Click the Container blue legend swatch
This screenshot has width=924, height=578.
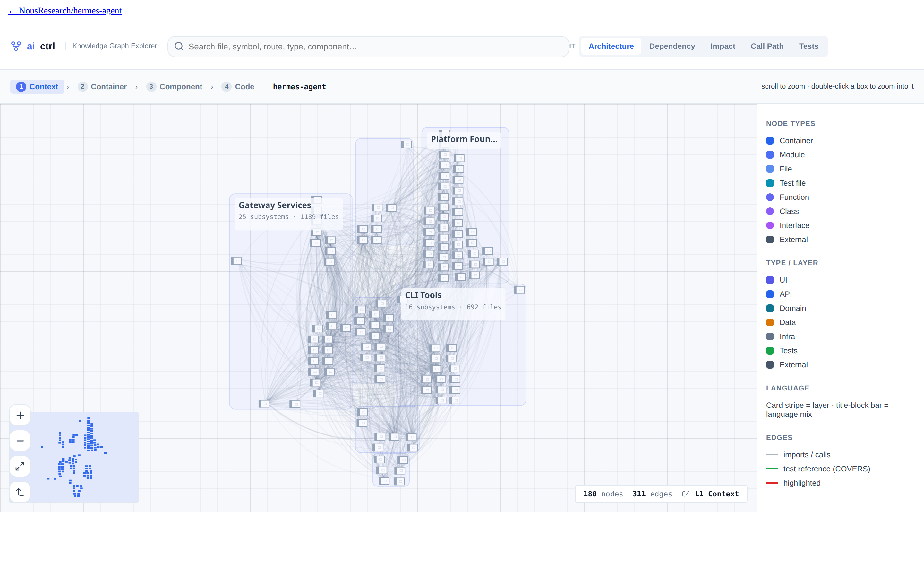[770, 141]
